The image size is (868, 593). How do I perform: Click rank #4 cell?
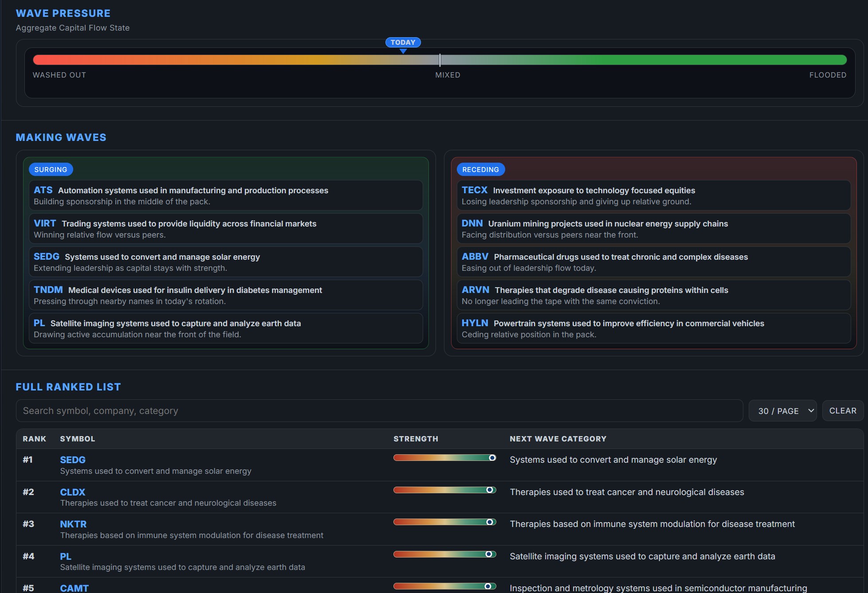(x=28, y=557)
